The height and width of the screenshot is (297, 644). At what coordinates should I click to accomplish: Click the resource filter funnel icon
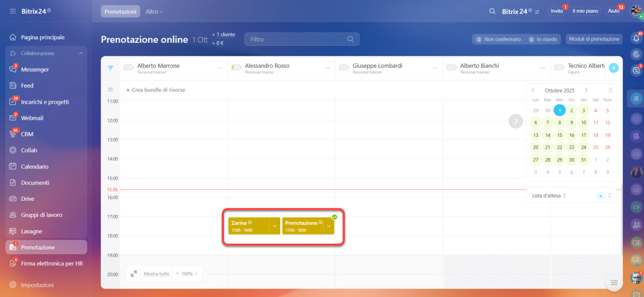(x=111, y=68)
